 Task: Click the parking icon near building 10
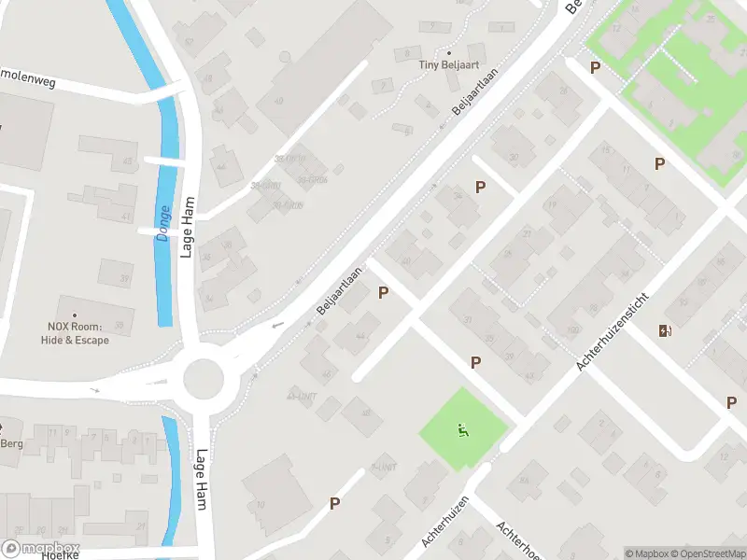334,503
